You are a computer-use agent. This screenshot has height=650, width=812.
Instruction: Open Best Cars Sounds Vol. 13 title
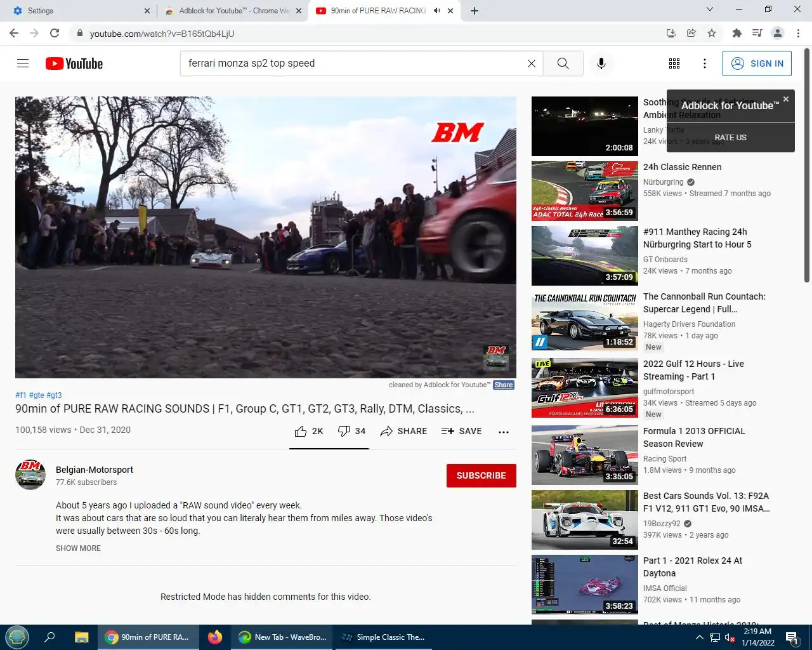point(706,502)
